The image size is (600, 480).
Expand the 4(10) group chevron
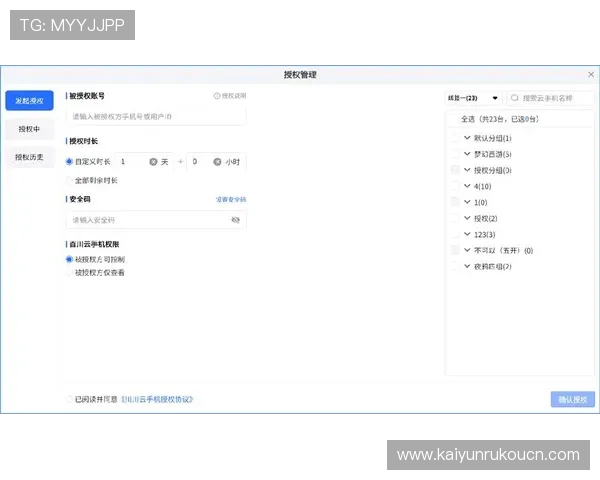467,186
